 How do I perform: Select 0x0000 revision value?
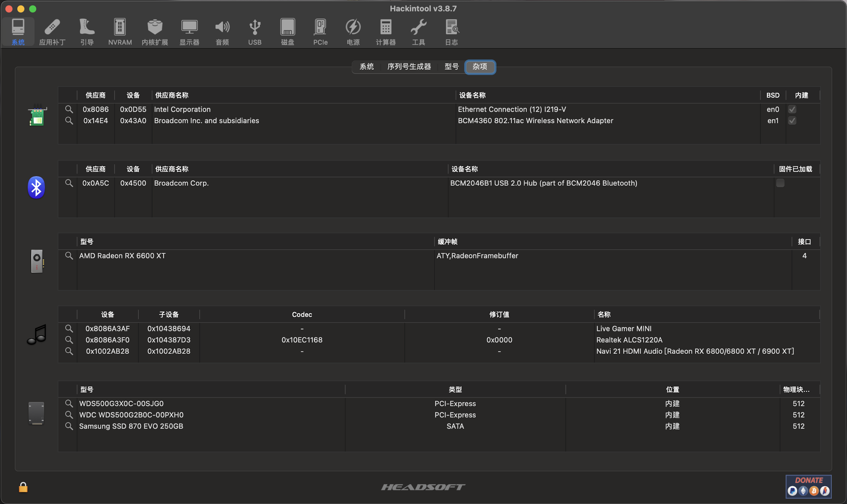[x=499, y=340]
